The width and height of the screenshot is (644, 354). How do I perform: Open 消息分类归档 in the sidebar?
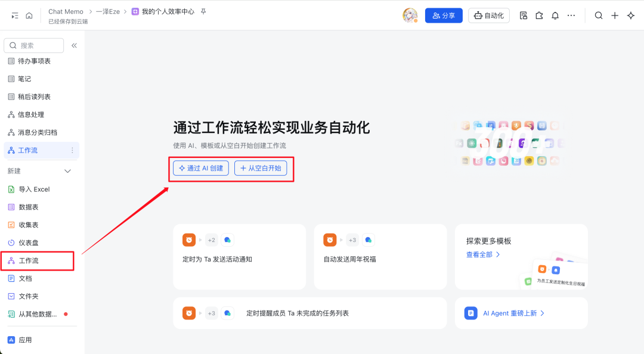36,132
